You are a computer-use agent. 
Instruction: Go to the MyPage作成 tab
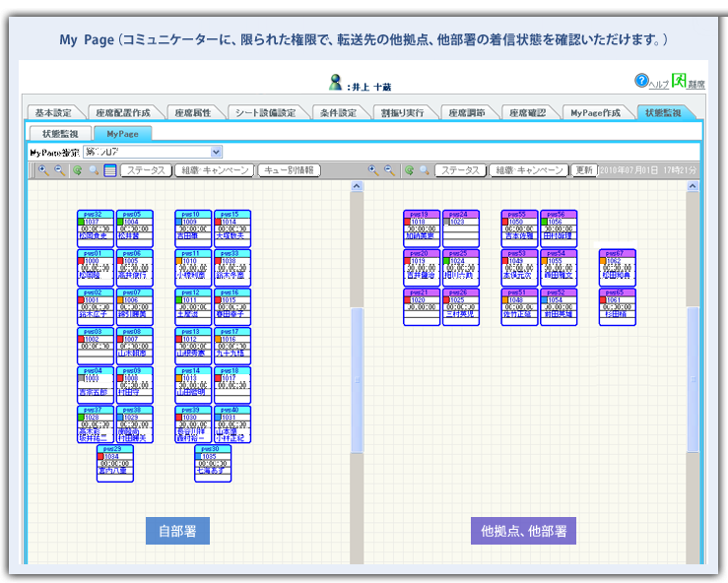click(595, 113)
